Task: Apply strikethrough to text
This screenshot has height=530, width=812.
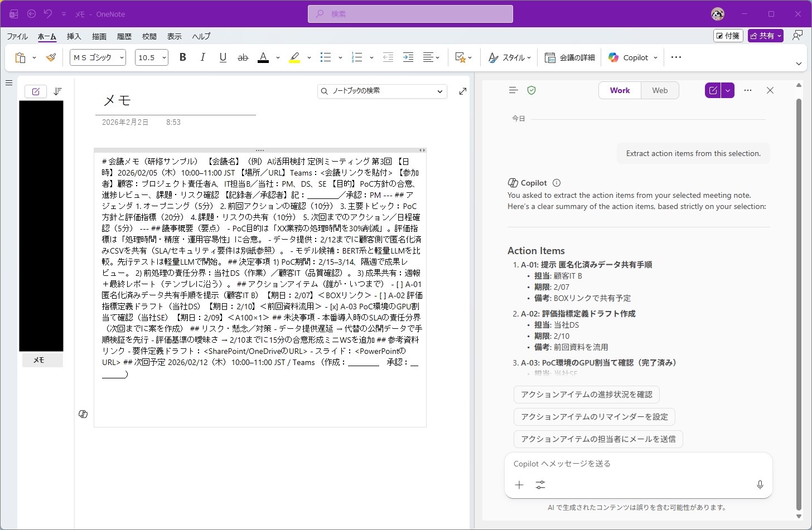Action: pyautogui.click(x=243, y=57)
